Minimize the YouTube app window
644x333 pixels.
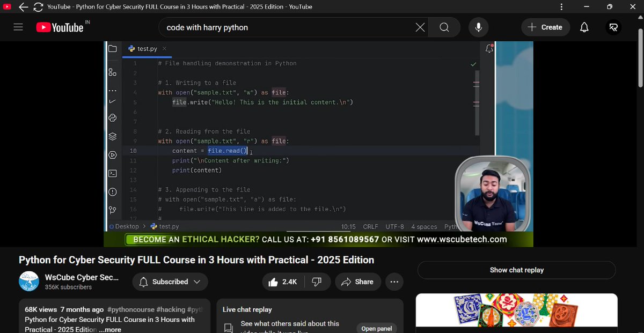(x=586, y=7)
